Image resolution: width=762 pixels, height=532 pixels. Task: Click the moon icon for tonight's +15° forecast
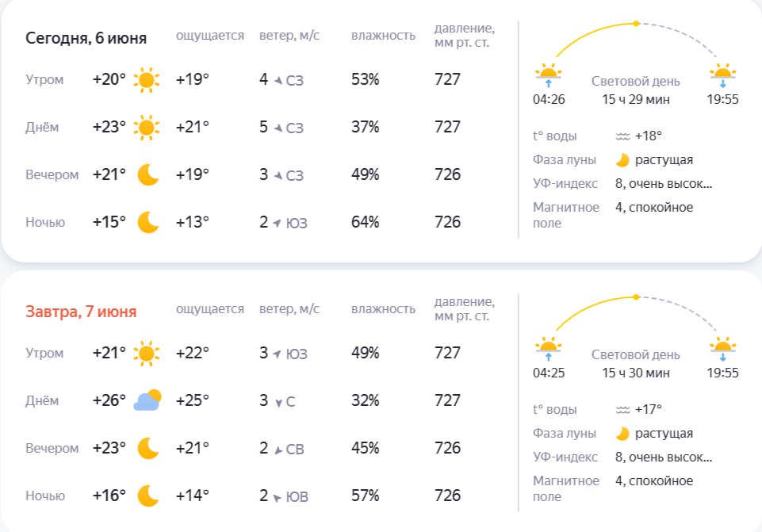pyautogui.click(x=147, y=223)
